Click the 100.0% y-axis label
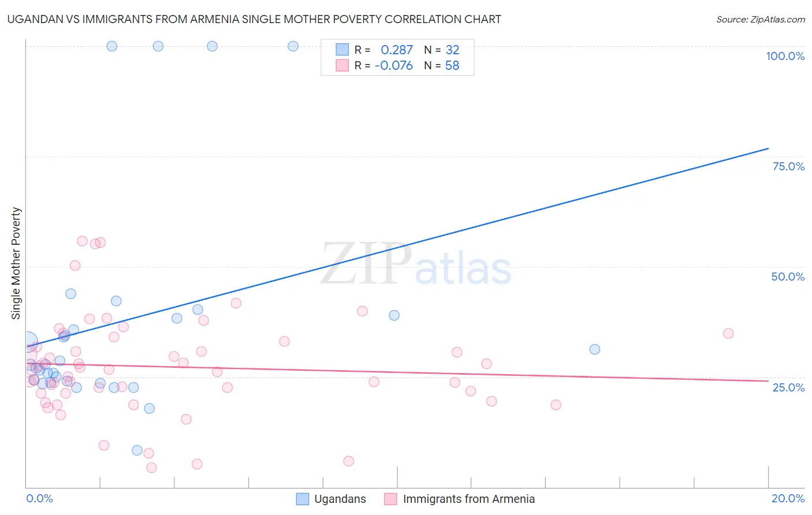The width and height of the screenshot is (812, 515). [x=785, y=56]
